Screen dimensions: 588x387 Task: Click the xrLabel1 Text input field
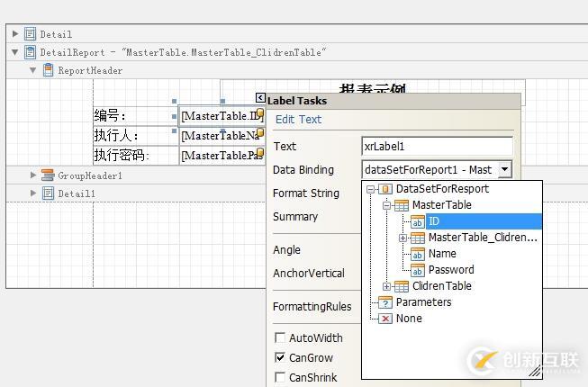click(437, 147)
